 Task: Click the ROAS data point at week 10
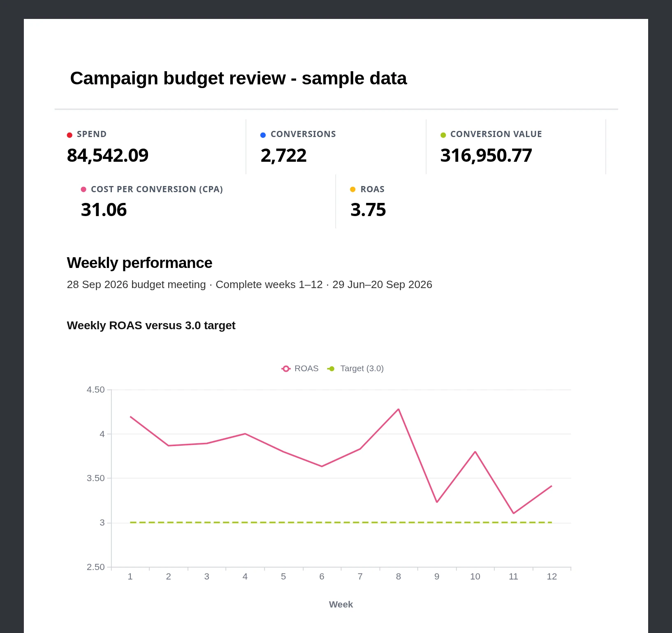[475, 452]
